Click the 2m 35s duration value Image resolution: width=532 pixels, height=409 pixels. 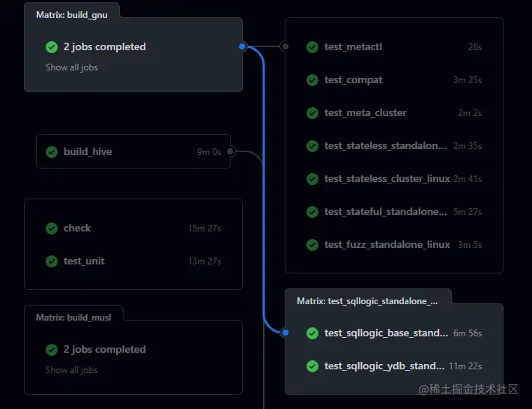coord(468,146)
